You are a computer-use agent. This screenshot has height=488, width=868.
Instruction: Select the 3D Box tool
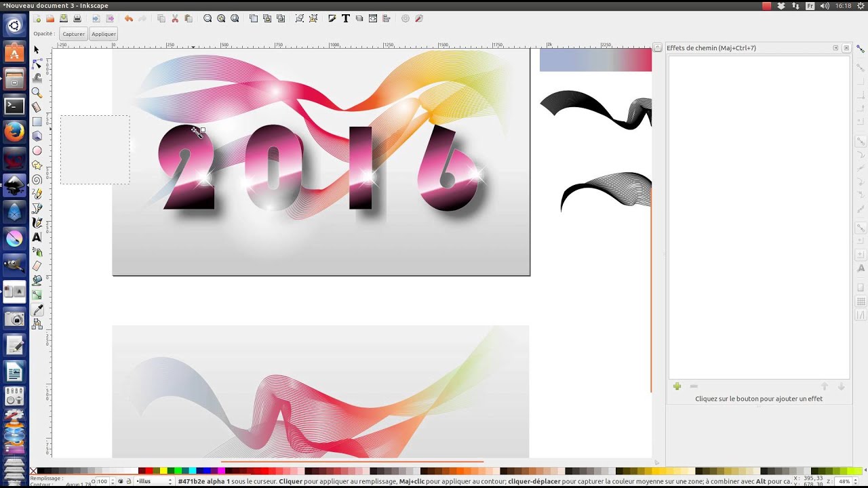click(x=37, y=136)
